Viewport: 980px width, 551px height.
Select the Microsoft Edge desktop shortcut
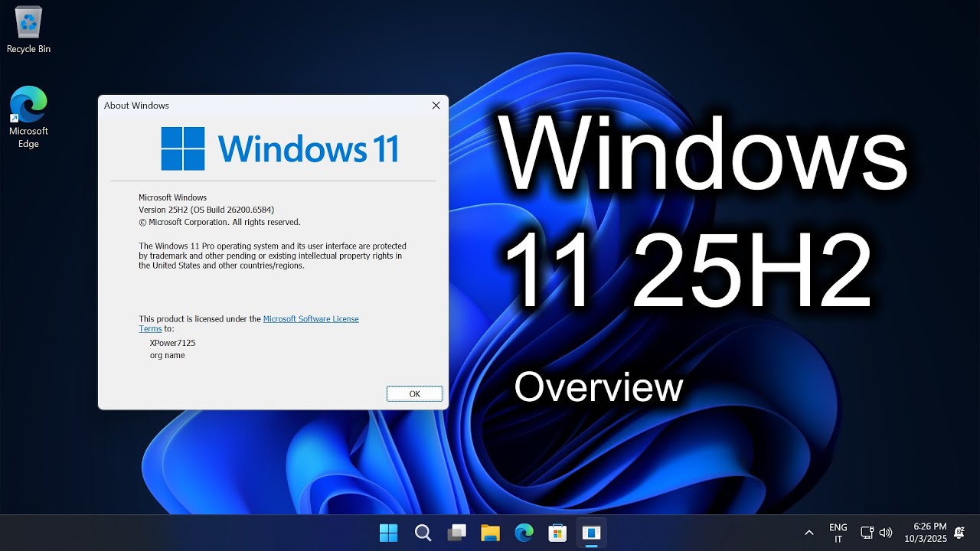pos(28,116)
